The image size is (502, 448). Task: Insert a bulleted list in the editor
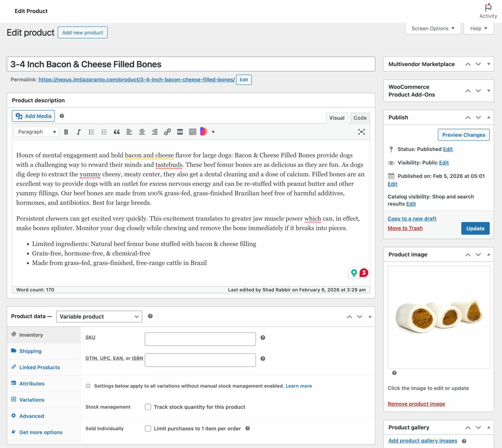pyautogui.click(x=91, y=132)
